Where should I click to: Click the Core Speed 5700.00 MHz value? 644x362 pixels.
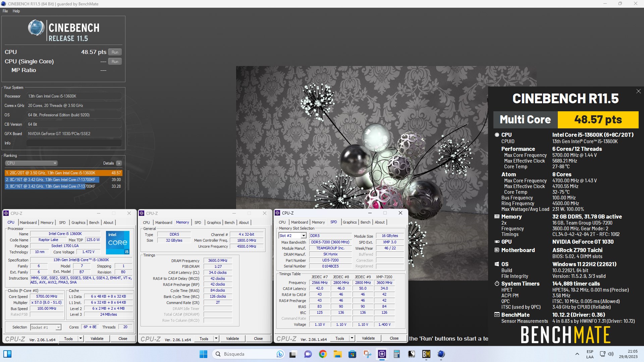(47, 297)
